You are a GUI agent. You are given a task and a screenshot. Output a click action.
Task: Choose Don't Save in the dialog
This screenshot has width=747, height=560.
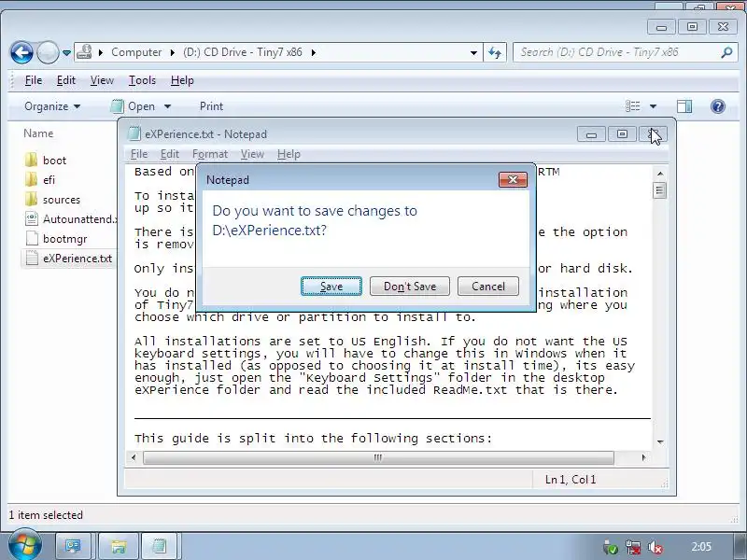pyautogui.click(x=410, y=287)
